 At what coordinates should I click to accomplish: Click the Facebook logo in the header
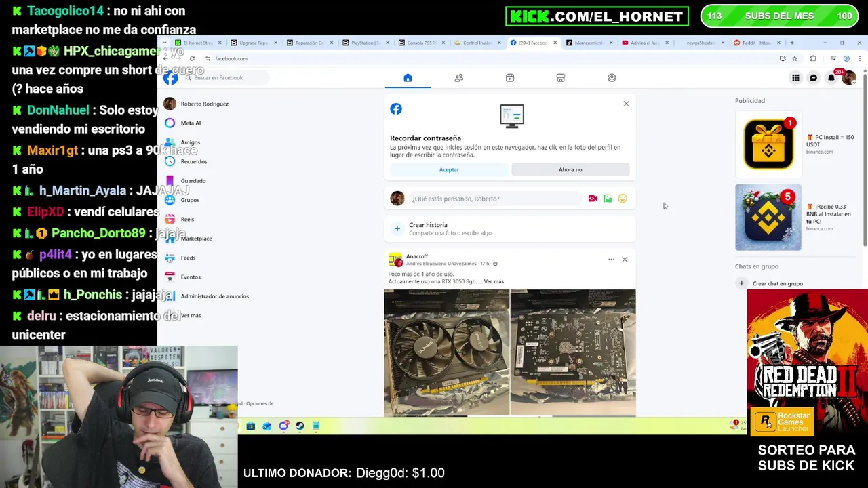click(x=170, y=78)
